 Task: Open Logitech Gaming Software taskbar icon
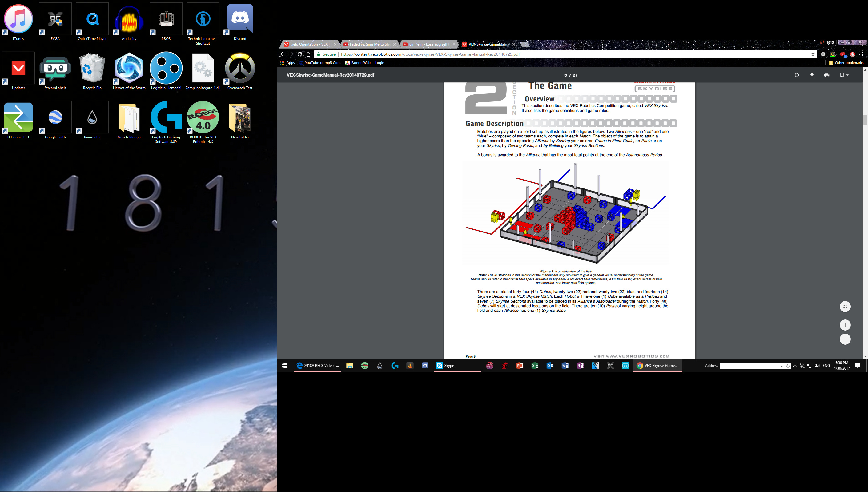[395, 366]
